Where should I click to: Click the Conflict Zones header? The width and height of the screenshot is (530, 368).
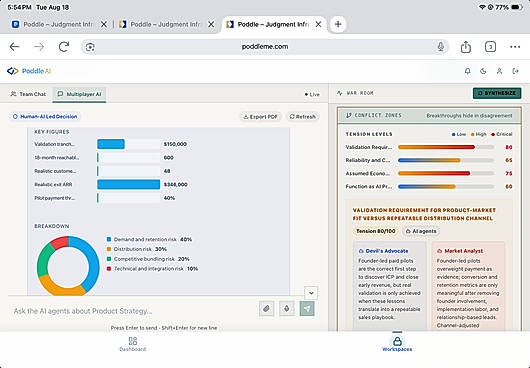click(429, 116)
